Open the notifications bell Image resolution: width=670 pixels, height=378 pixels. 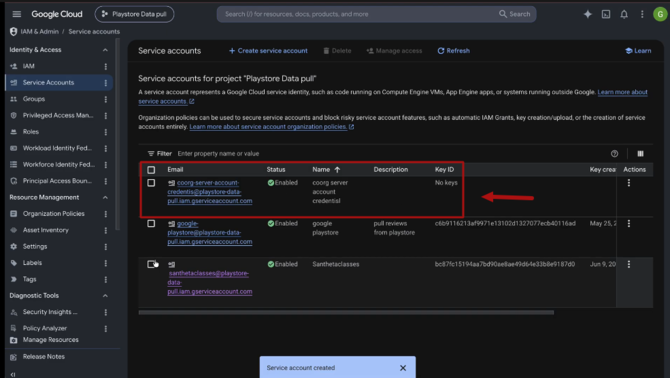click(624, 14)
